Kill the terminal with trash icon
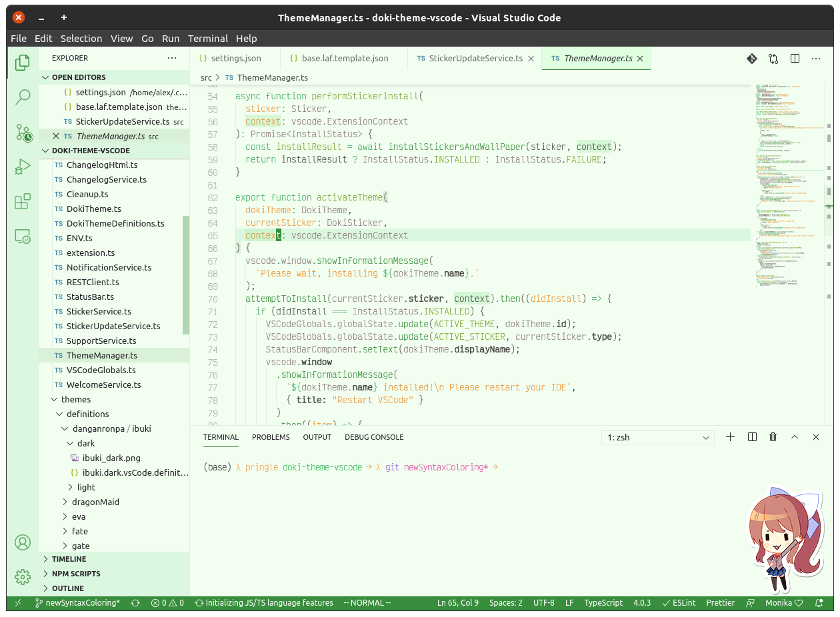Image resolution: width=840 pixels, height=617 pixels. tap(773, 437)
